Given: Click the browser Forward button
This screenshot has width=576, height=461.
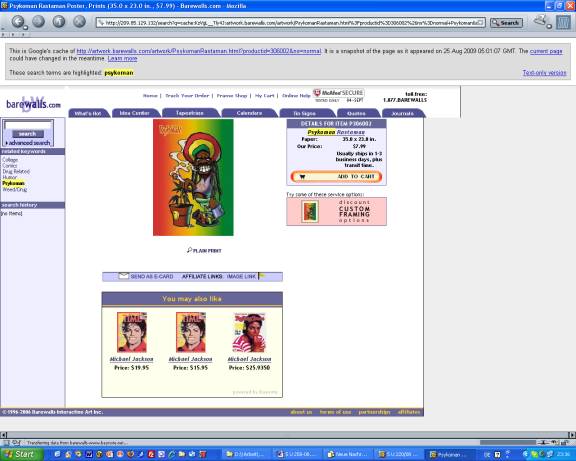Looking at the screenshot, I should pos(38,22).
